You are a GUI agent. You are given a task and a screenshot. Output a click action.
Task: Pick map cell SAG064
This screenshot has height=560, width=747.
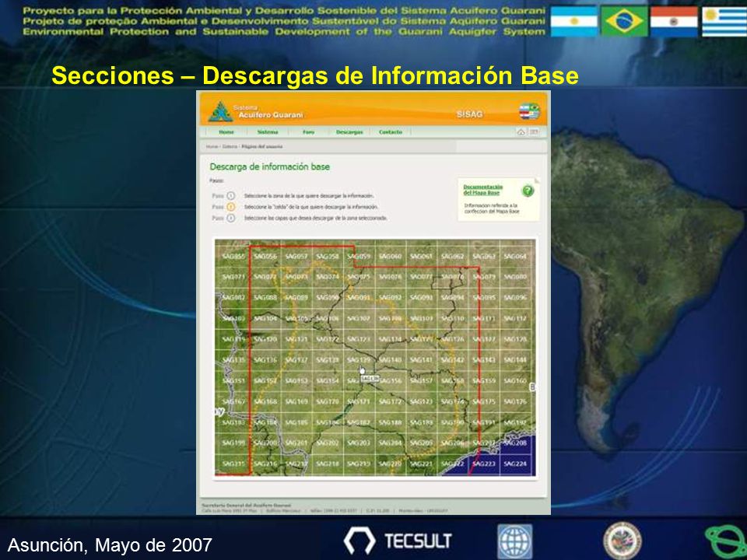tap(515, 256)
